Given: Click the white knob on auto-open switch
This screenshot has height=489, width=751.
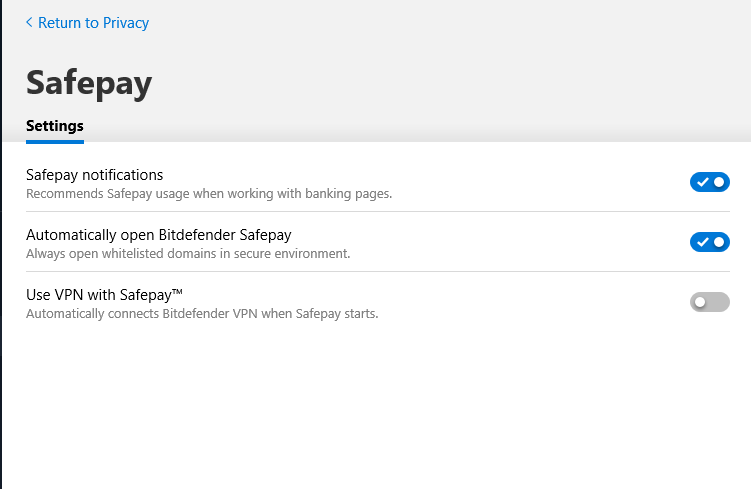Looking at the screenshot, I should pos(719,242).
